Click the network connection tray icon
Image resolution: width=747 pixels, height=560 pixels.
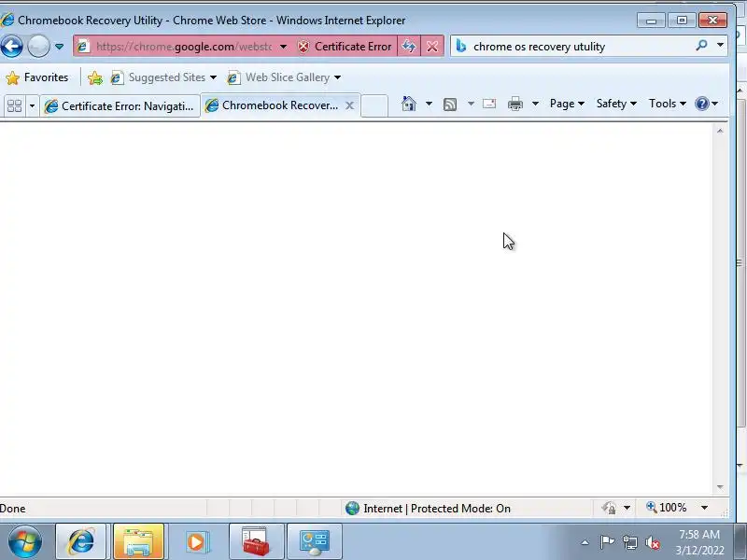pyautogui.click(x=629, y=542)
